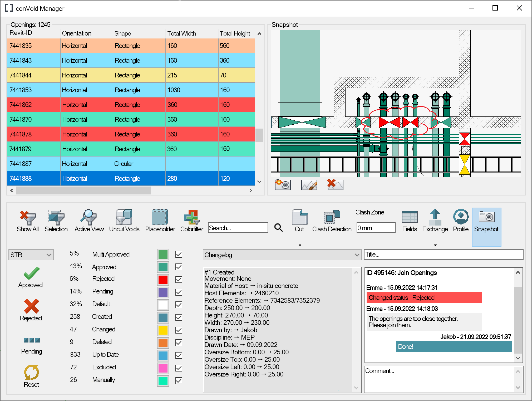Run Clash Detection tool
Image resolution: width=532 pixels, height=401 pixels.
click(x=332, y=217)
